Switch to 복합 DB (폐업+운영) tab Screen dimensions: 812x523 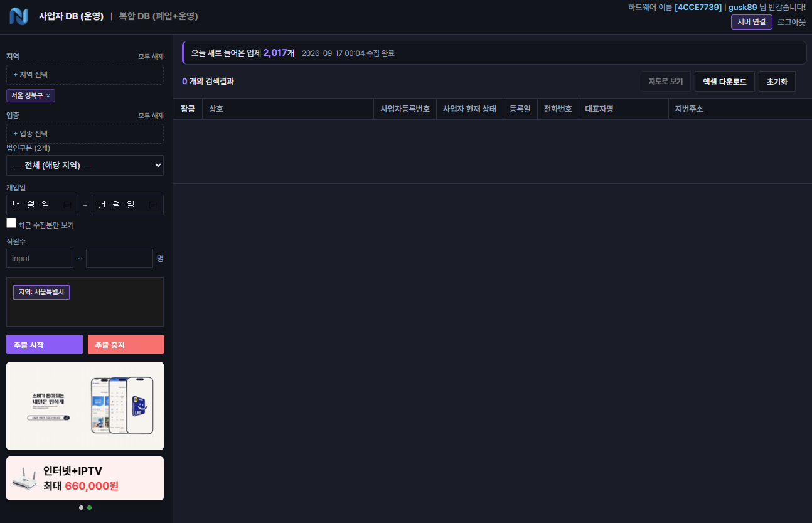tap(158, 16)
